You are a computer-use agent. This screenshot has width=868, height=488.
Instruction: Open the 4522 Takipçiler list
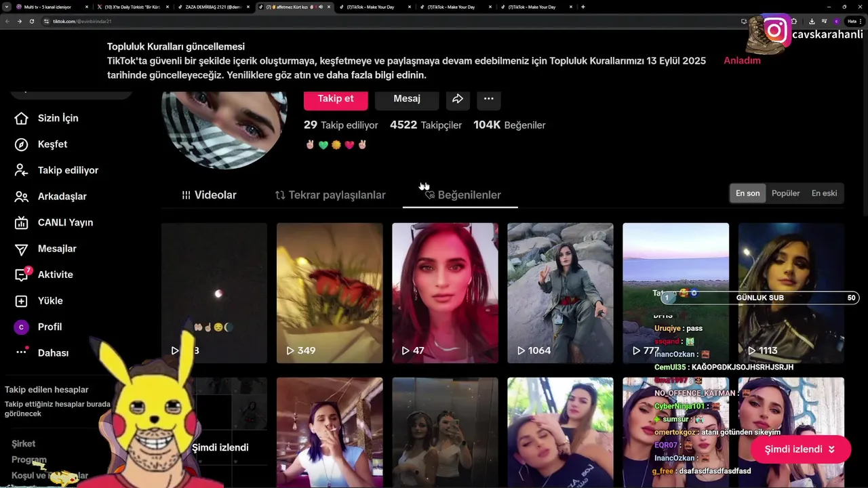coord(426,125)
